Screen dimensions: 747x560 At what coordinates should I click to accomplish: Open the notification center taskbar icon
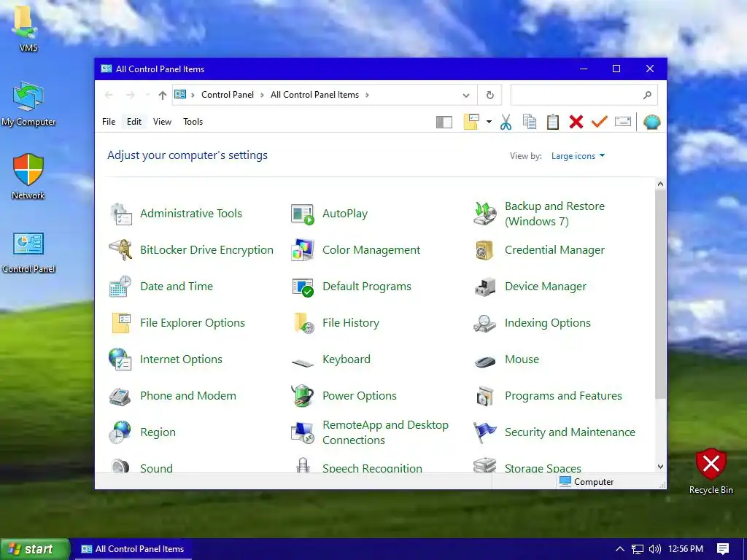tap(723, 549)
